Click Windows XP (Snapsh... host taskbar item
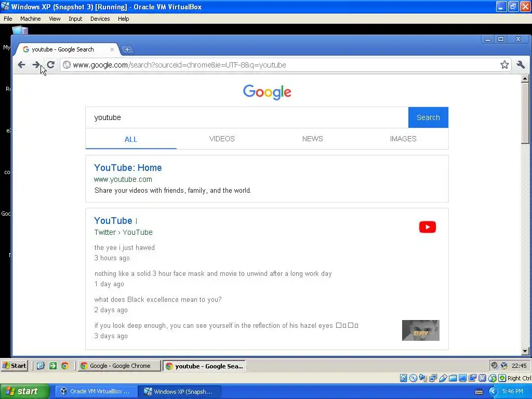This screenshot has width=532, height=399. (x=180, y=392)
